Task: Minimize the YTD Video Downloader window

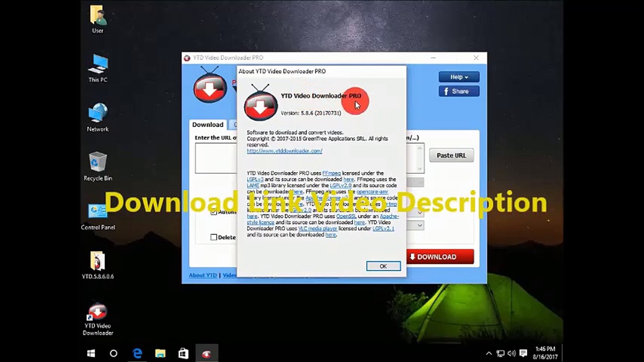Action: (433, 58)
